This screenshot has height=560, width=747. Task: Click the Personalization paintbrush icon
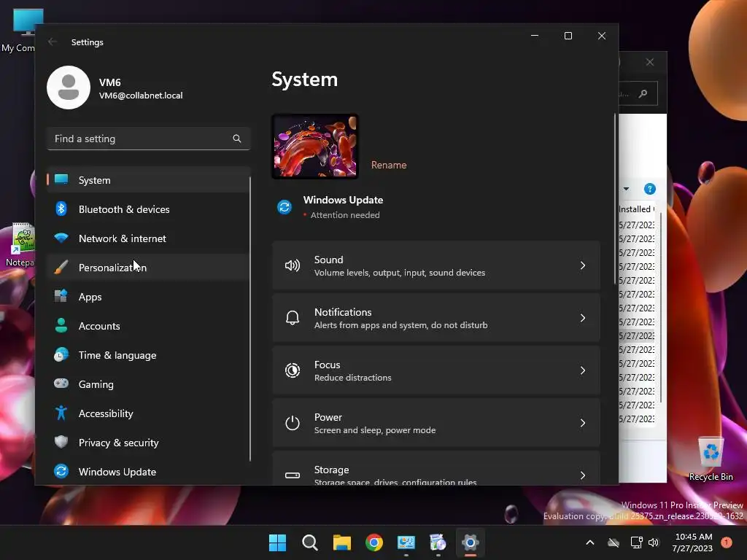61,267
